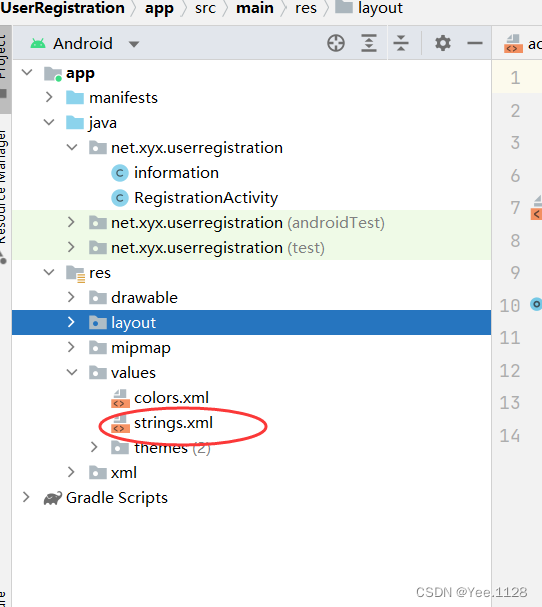Hide the Project tool window with minus icon

[x=475, y=43]
